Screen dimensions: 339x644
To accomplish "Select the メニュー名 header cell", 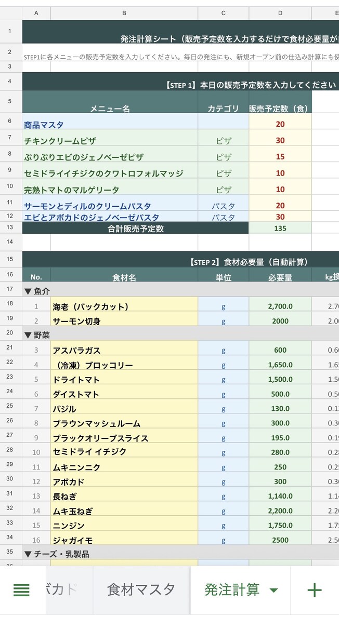I will 110,102.
